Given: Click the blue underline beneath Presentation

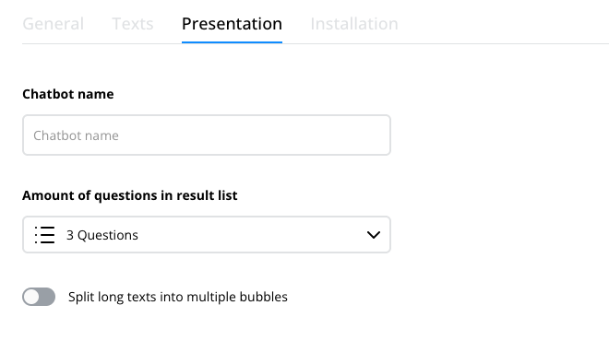Looking at the screenshot, I should (232, 41).
